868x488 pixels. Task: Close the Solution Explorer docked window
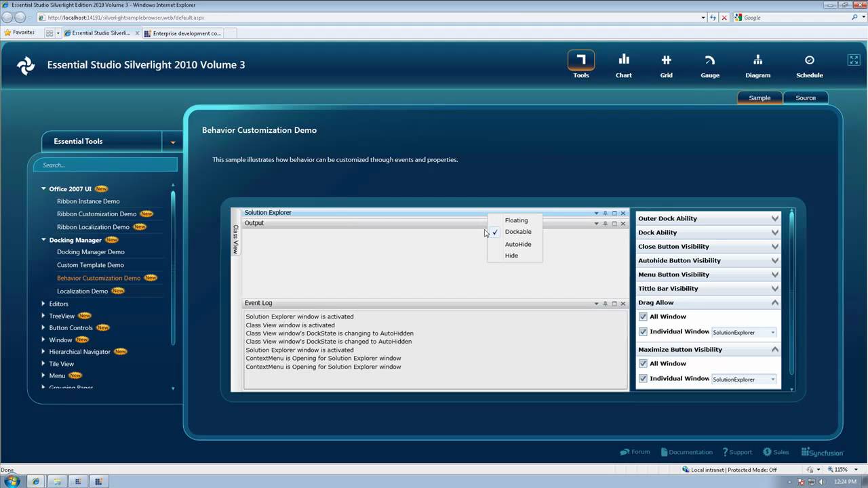[x=623, y=213]
